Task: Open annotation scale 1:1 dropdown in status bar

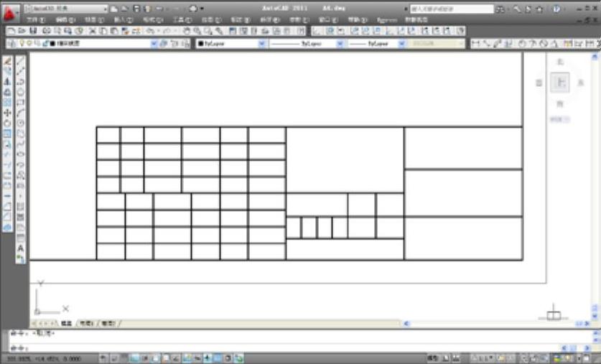Action: coord(482,359)
